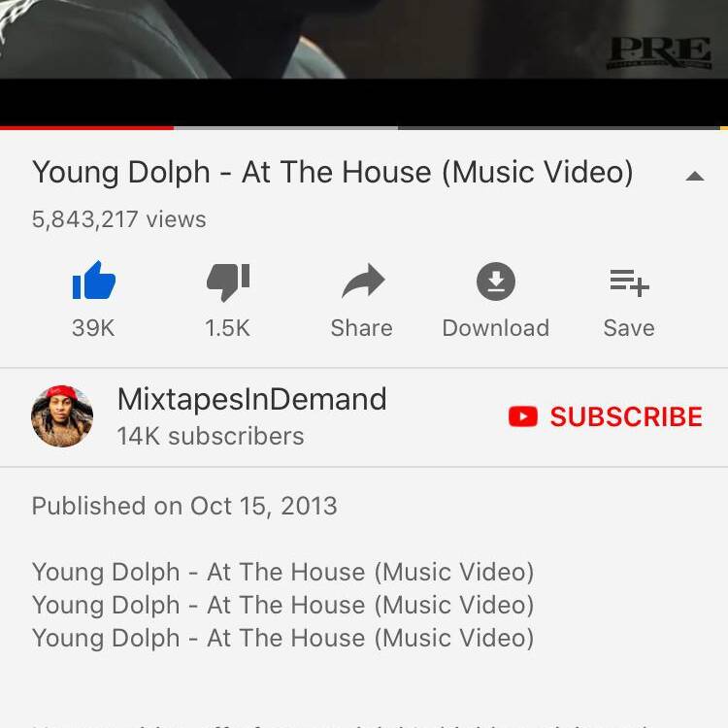The image size is (728, 728).
Task: Tap the Save to playlist icon
Action: coord(629,282)
